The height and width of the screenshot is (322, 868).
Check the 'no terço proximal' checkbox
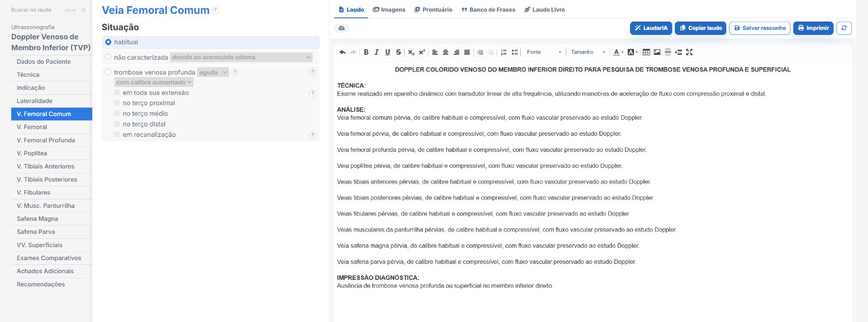117,103
